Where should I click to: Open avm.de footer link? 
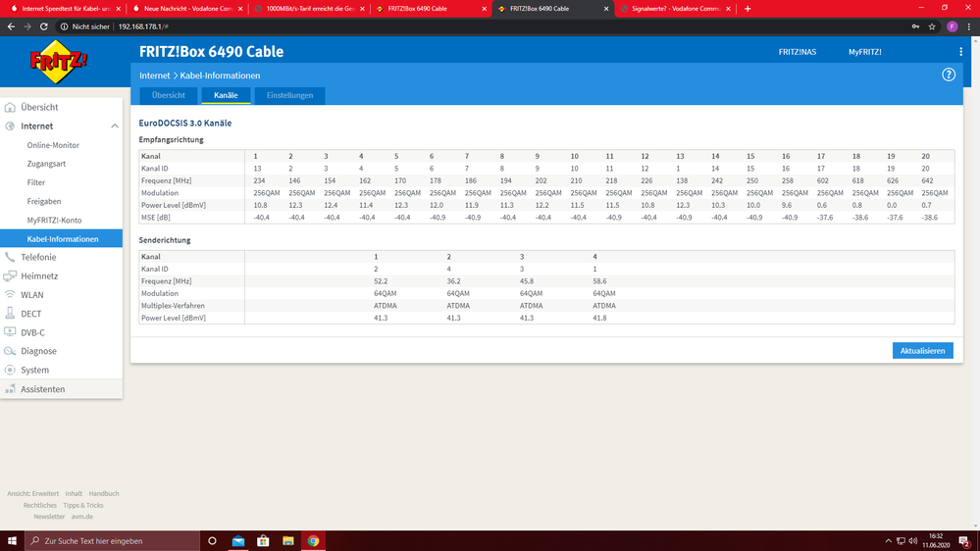point(81,517)
